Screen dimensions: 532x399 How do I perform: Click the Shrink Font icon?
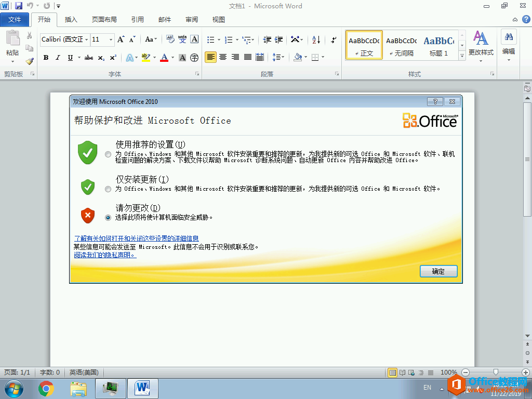(x=132, y=39)
